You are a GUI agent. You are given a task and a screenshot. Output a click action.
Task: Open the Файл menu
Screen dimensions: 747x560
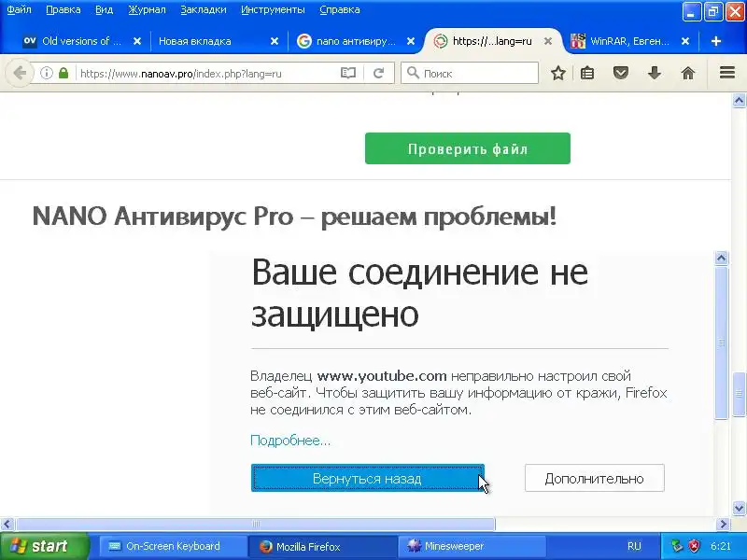(19, 10)
